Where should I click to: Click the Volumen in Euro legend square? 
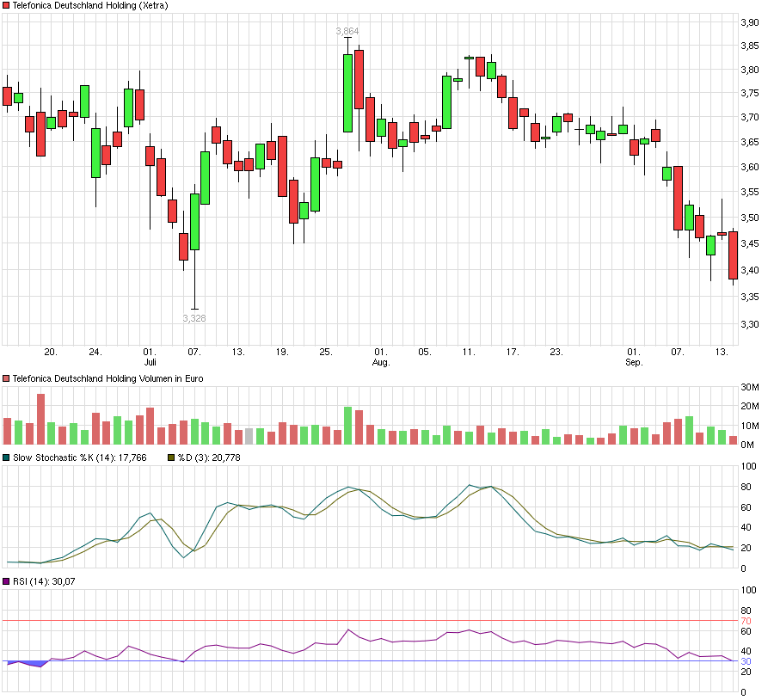coord(6,378)
